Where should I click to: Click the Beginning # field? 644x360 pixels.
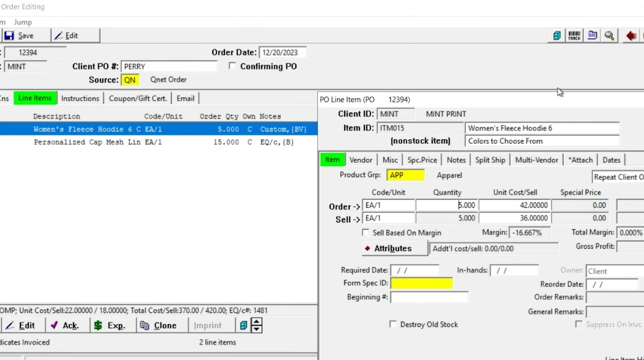click(x=429, y=297)
